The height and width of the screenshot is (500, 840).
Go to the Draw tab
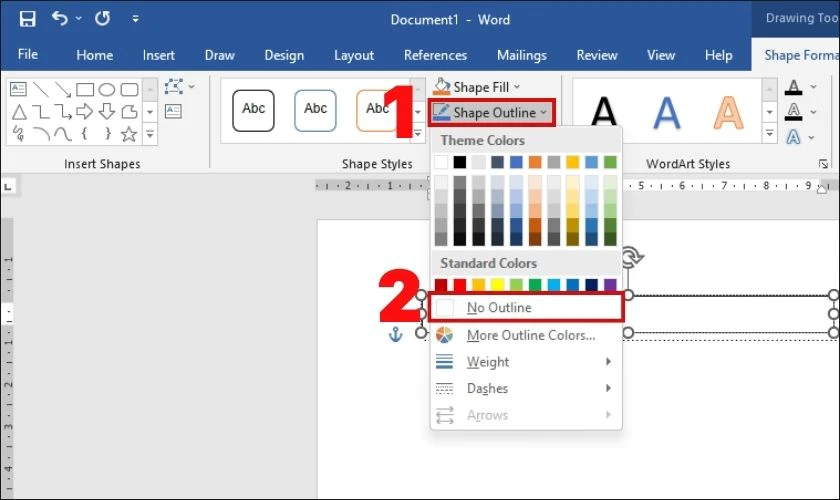220,55
